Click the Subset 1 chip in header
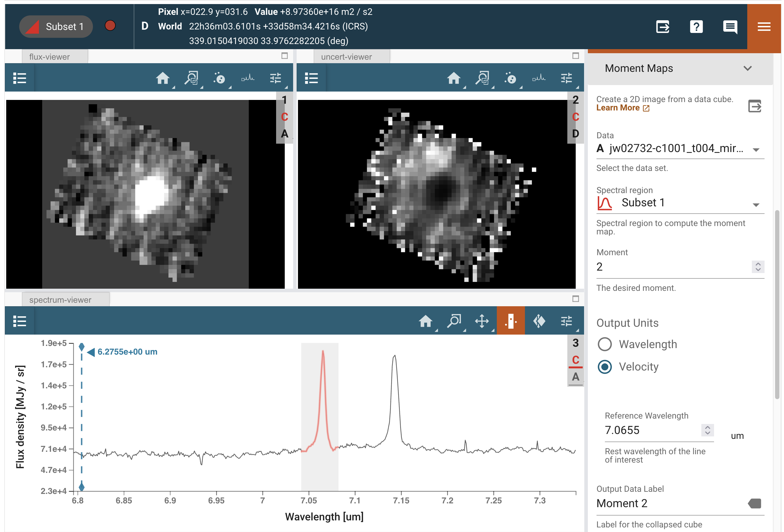Screen dimensions: 784x532 pos(56,26)
